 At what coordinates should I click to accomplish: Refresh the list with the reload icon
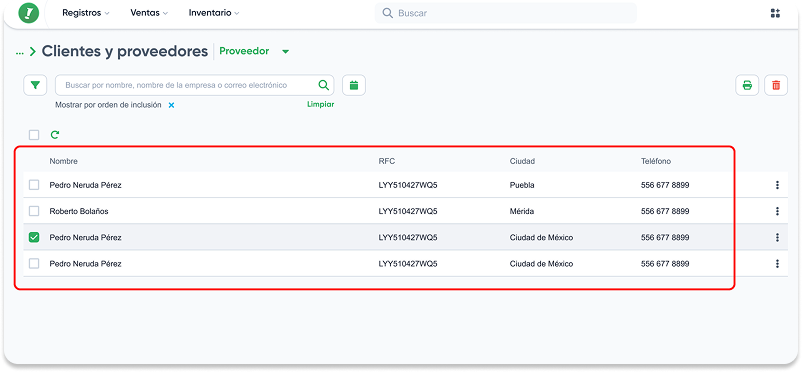[x=55, y=135]
